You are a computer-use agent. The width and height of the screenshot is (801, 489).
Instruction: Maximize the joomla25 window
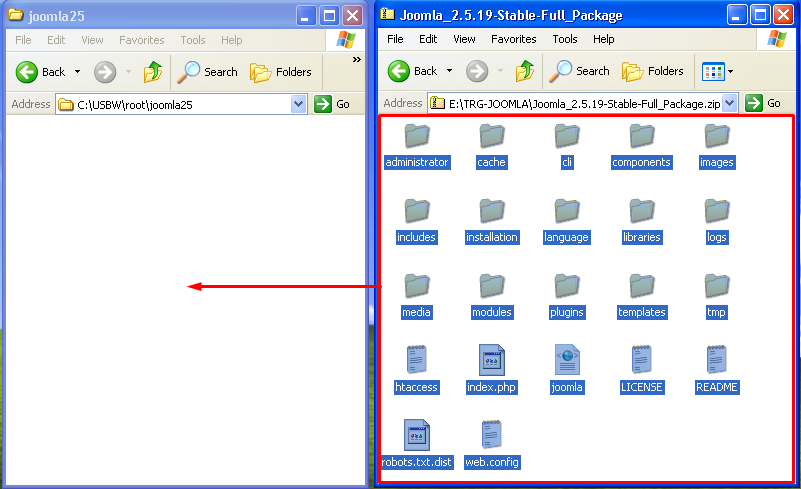tap(329, 16)
